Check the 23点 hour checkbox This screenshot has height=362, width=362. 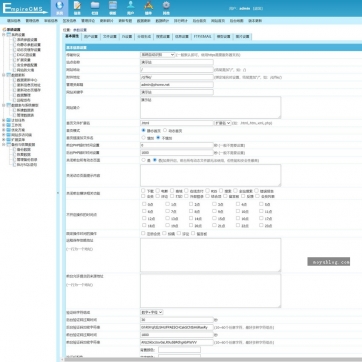click(261, 225)
